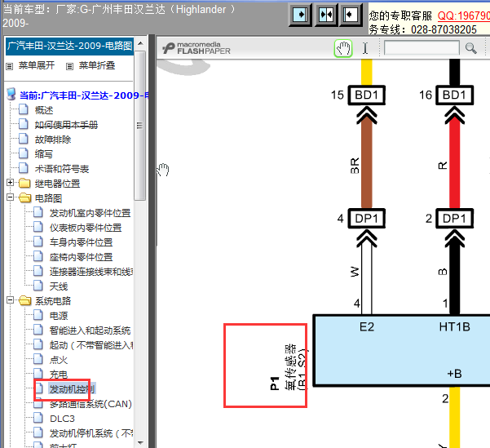The width and height of the screenshot is (490, 448).
Task: Open the QQ customer service link
Action: 463,16
